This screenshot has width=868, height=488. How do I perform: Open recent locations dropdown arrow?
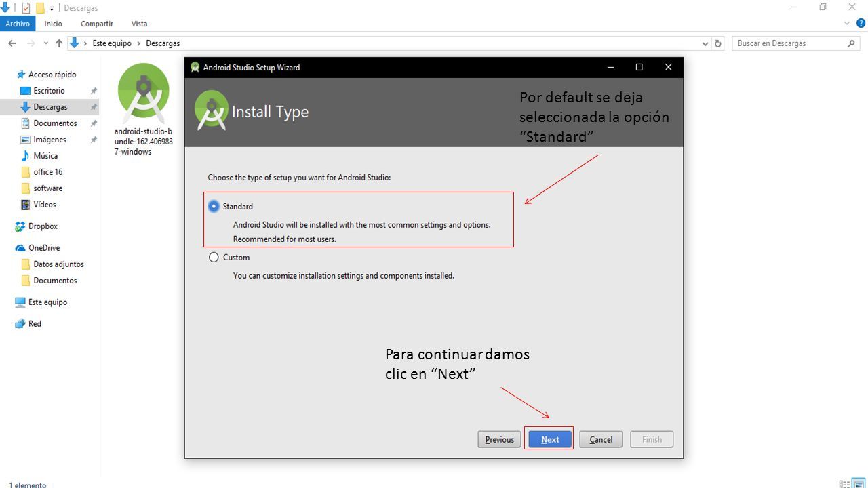(46, 43)
